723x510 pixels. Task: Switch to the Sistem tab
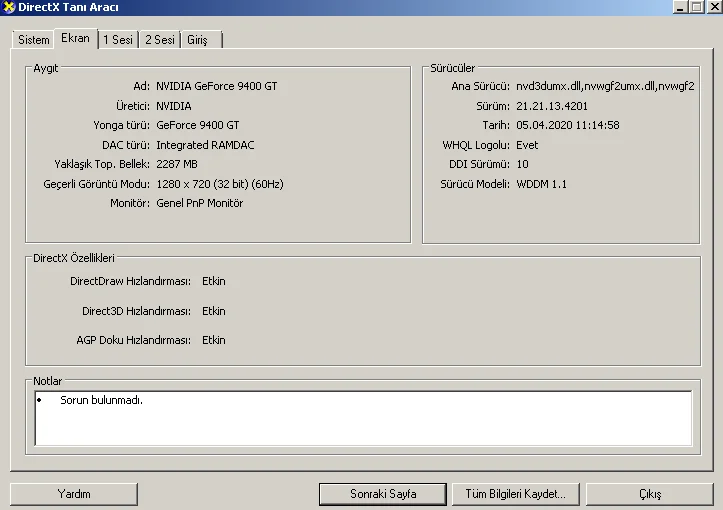click(x=33, y=40)
